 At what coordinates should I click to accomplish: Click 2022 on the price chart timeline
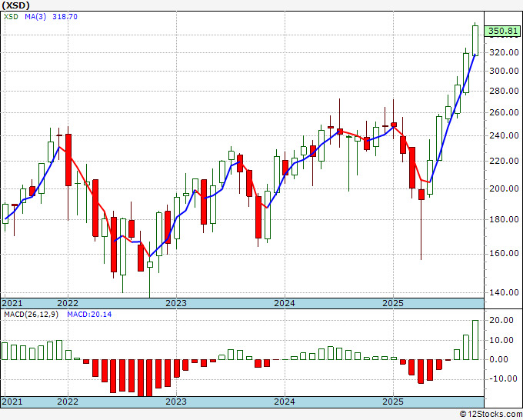pyautogui.click(x=68, y=303)
